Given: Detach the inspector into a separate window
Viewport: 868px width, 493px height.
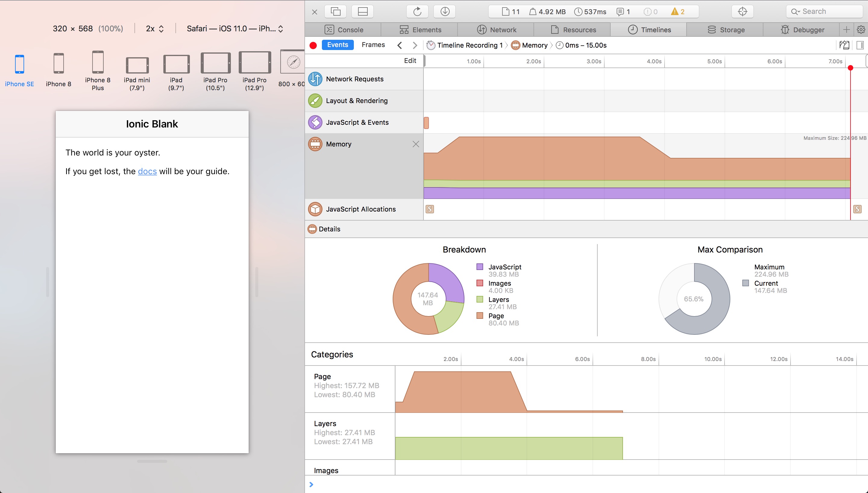Looking at the screenshot, I should pos(335,11).
